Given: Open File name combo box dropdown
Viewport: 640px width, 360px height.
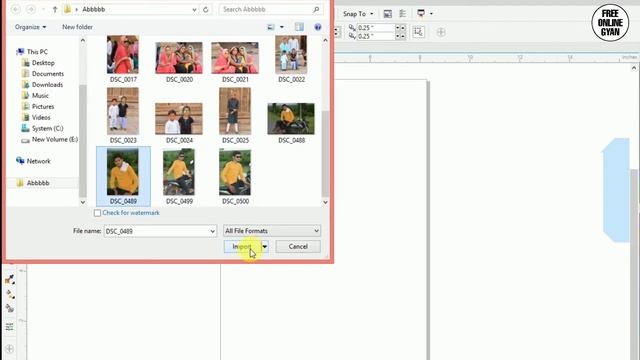Looking at the screenshot, I should coord(213,231).
